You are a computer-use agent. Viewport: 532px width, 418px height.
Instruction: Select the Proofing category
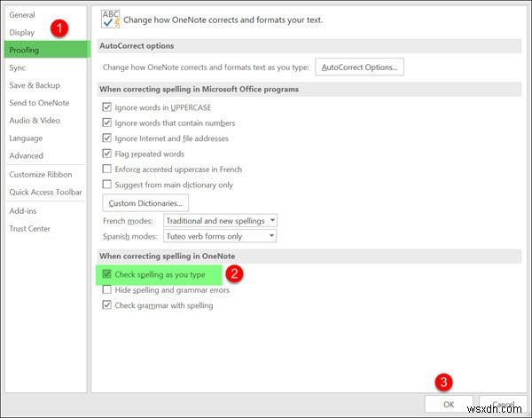tap(48, 50)
